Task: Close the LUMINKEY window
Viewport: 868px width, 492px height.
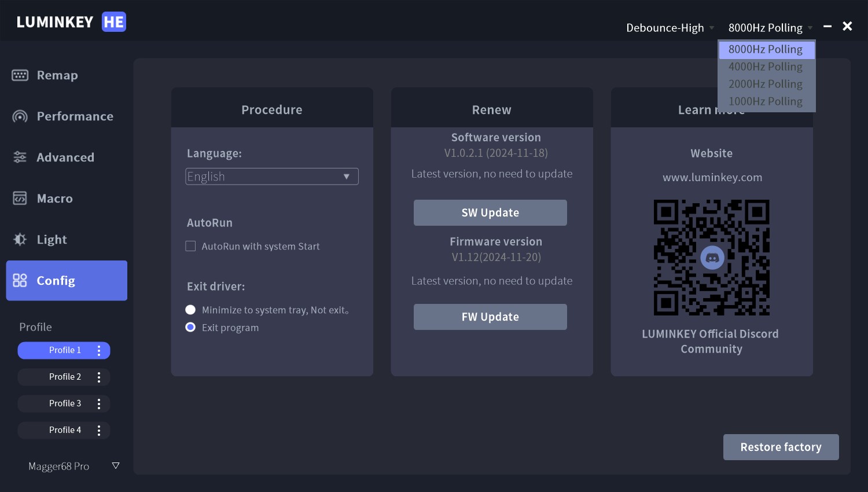Action: click(x=847, y=26)
